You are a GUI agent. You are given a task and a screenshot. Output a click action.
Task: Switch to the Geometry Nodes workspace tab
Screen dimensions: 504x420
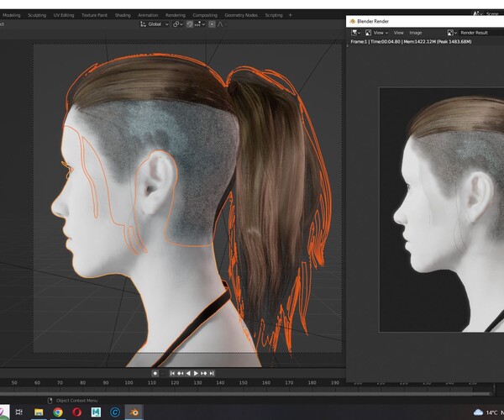pyautogui.click(x=241, y=15)
